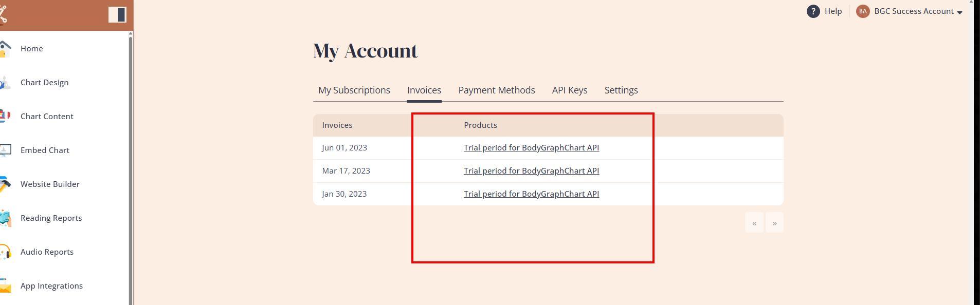The image size is (980, 305).
Task: Click the Help question mark icon
Action: coord(813,11)
